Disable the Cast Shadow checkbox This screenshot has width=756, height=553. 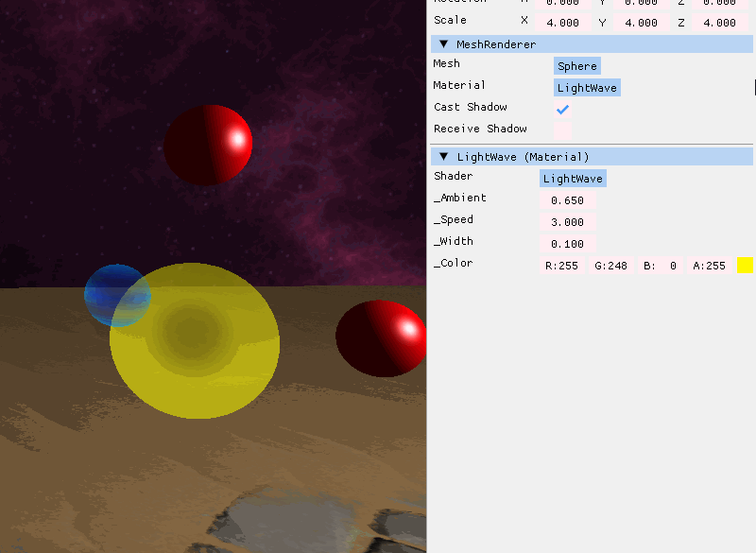click(562, 110)
